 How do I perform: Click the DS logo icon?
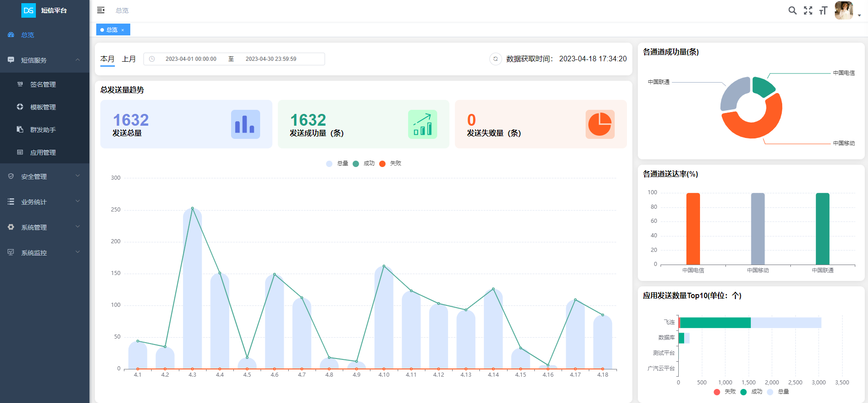coord(29,10)
